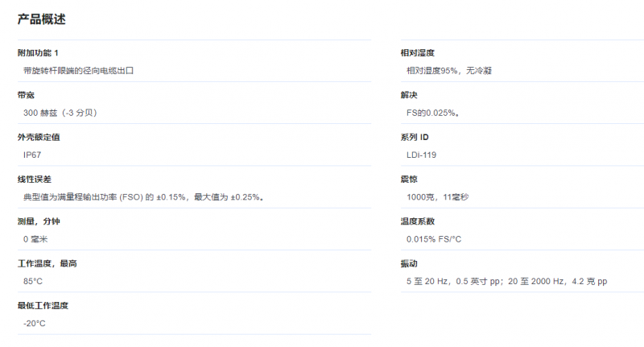Click the IP67 enclosure rating value
The width and height of the screenshot is (644, 347).
32,155
